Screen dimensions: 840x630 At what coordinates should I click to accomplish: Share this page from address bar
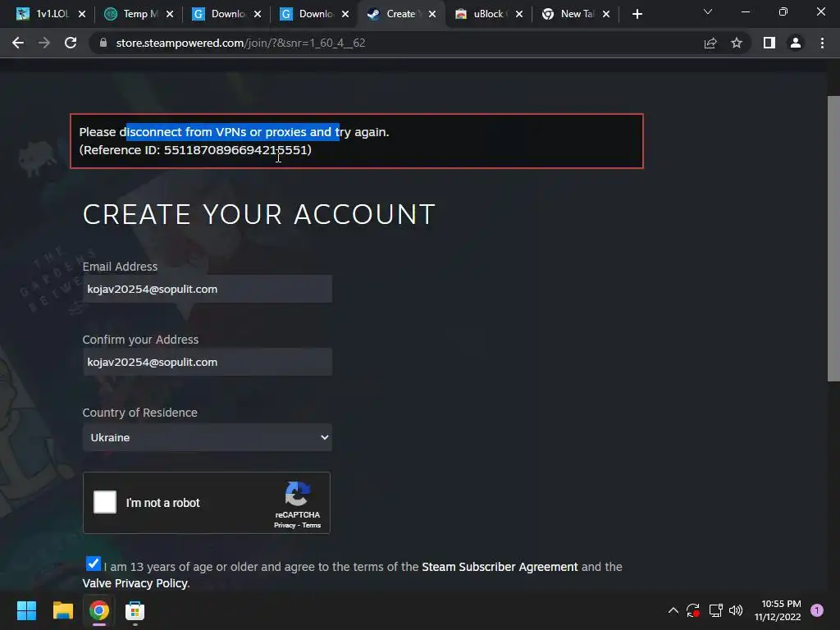click(710, 43)
